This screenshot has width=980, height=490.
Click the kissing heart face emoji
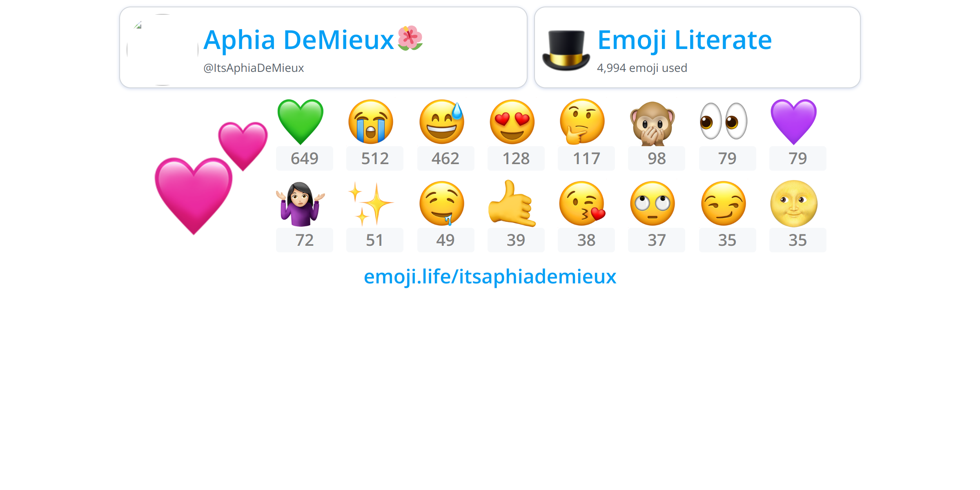click(582, 203)
